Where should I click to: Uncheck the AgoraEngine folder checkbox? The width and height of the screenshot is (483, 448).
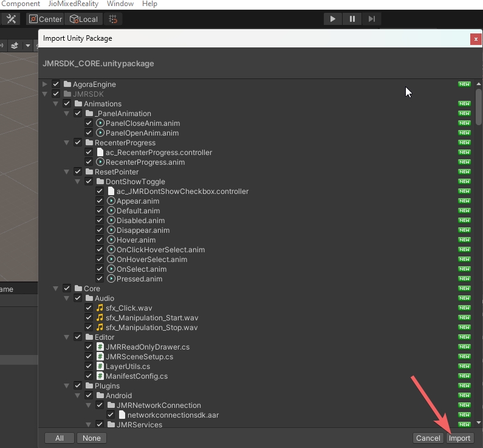pyautogui.click(x=56, y=84)
